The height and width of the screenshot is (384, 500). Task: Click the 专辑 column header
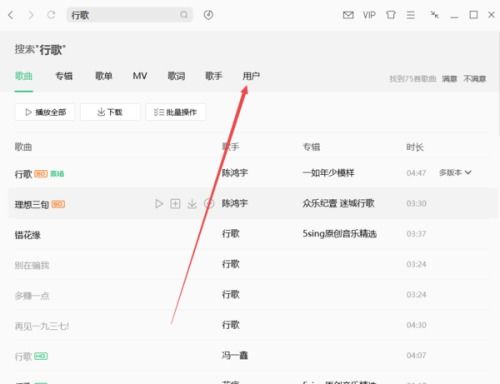point(311,147)
